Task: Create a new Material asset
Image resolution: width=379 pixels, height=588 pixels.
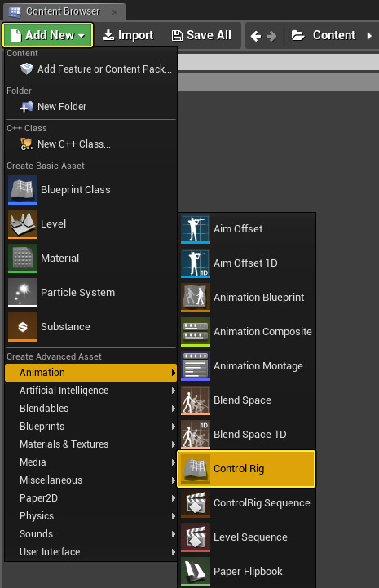Action: tap(90, 259)
